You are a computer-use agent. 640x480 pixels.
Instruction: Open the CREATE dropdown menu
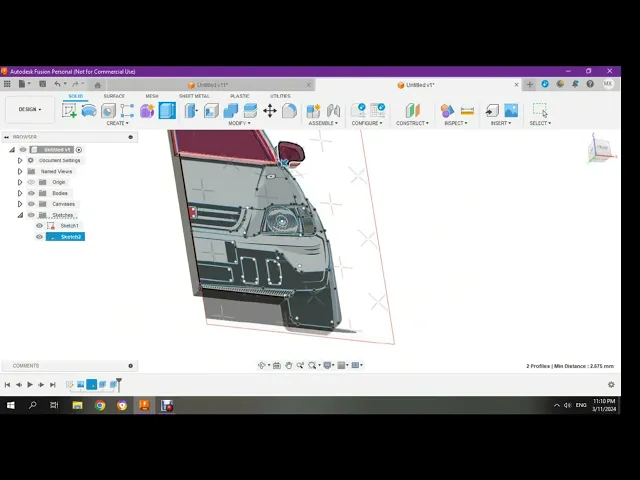(x=118, y=123)
